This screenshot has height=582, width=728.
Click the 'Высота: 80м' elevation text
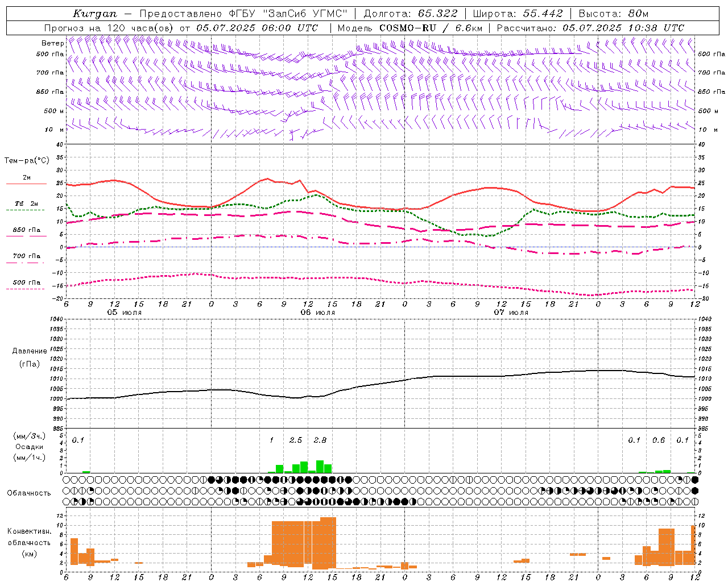[x=614, y=14]
